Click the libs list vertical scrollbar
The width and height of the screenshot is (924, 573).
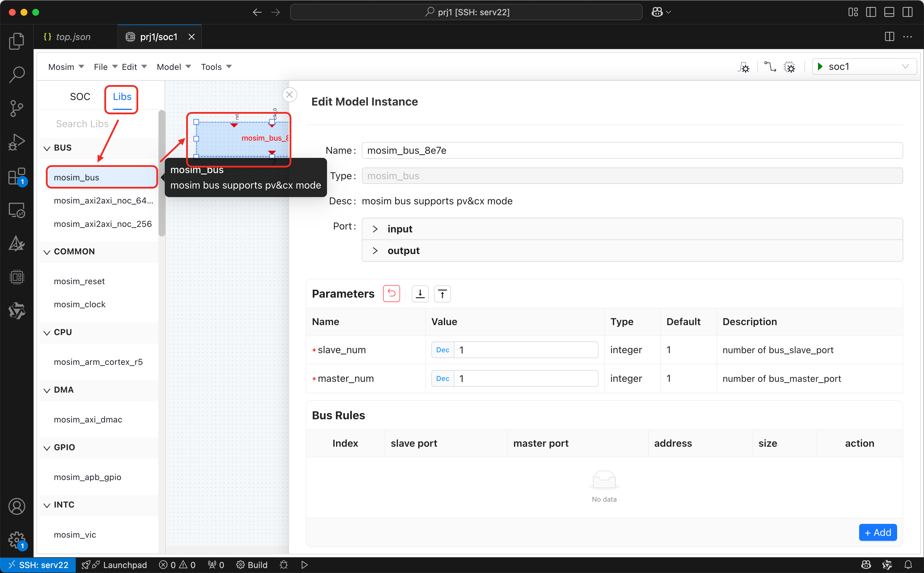162,173
